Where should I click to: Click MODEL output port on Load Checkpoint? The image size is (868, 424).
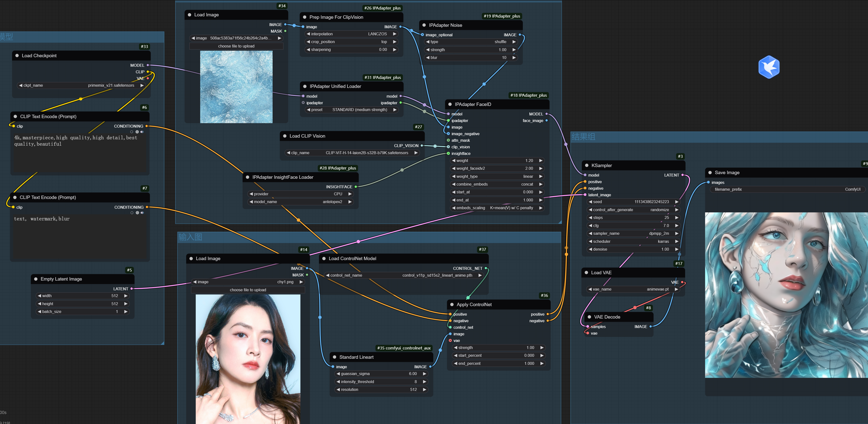tap(148, 65)
